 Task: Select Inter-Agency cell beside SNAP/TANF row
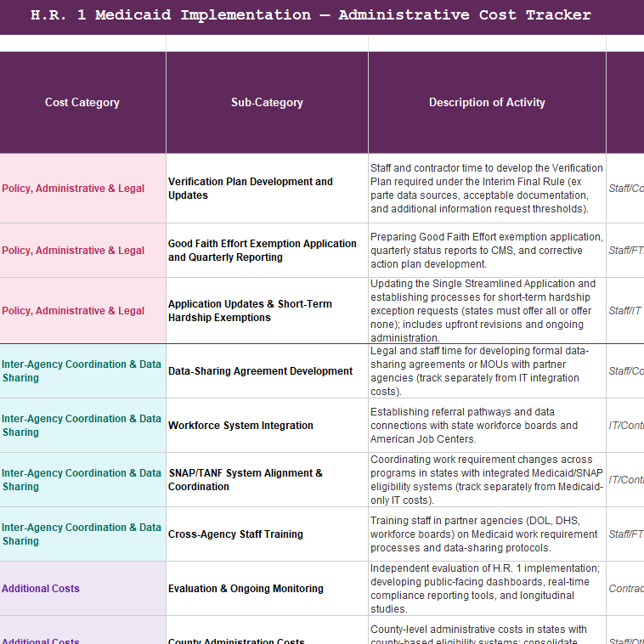coord(82,480)
